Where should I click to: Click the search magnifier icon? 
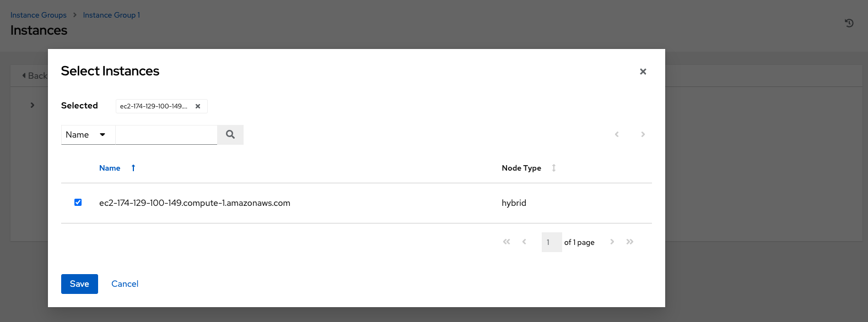230,134
